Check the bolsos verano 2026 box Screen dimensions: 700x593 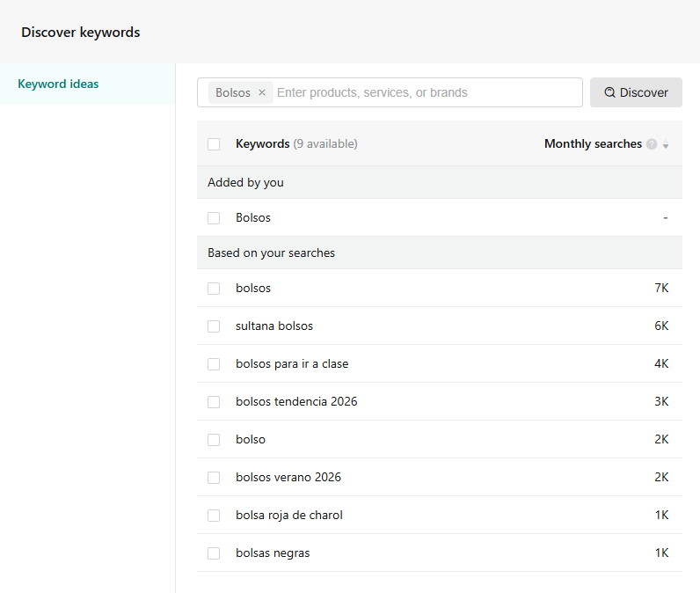[214, 478]
